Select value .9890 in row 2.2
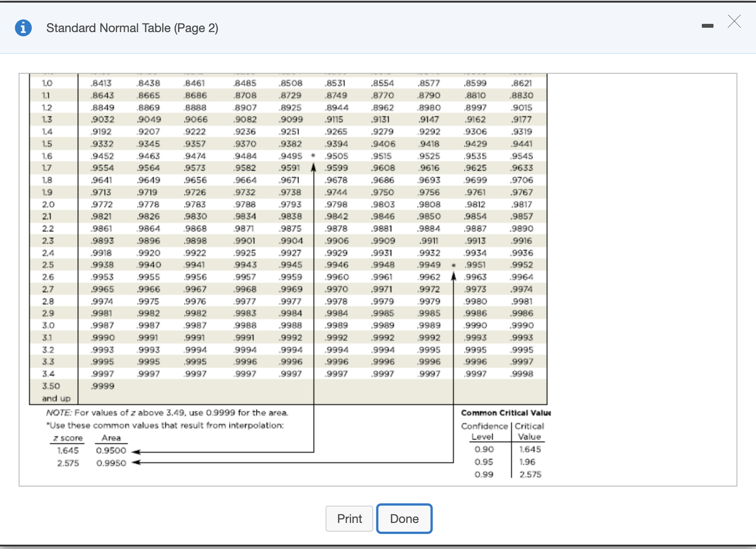The width and height of the screenshot is (756, 549). click(x=522, y=229)
